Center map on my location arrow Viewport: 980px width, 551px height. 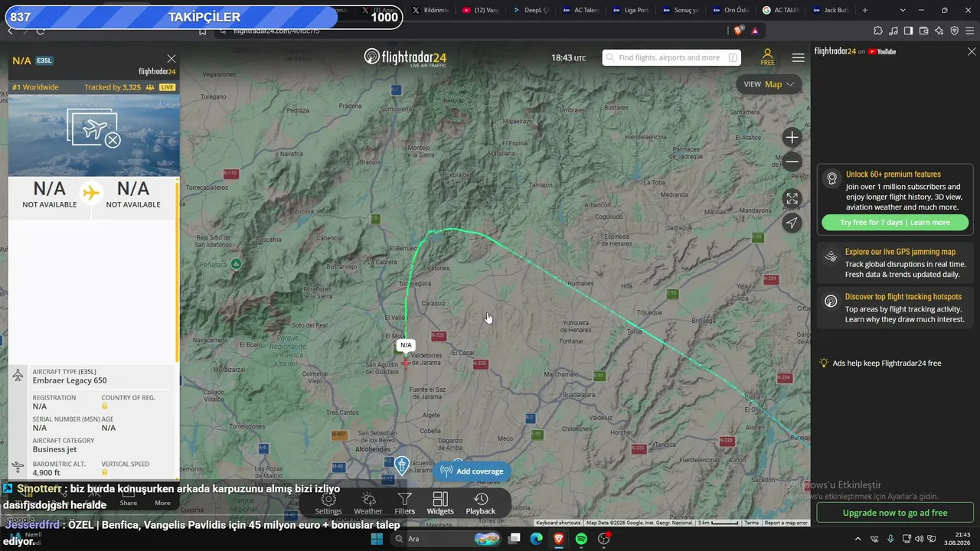(792, 223)
